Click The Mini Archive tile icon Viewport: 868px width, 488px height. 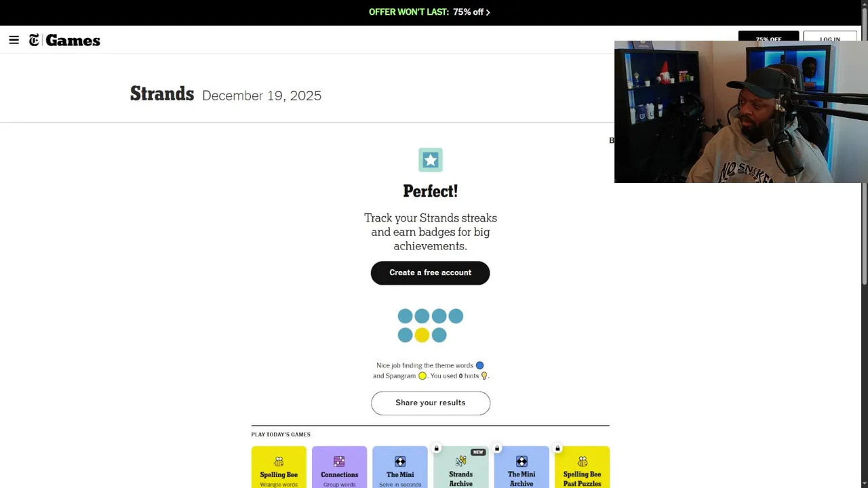tap(521, 462)
